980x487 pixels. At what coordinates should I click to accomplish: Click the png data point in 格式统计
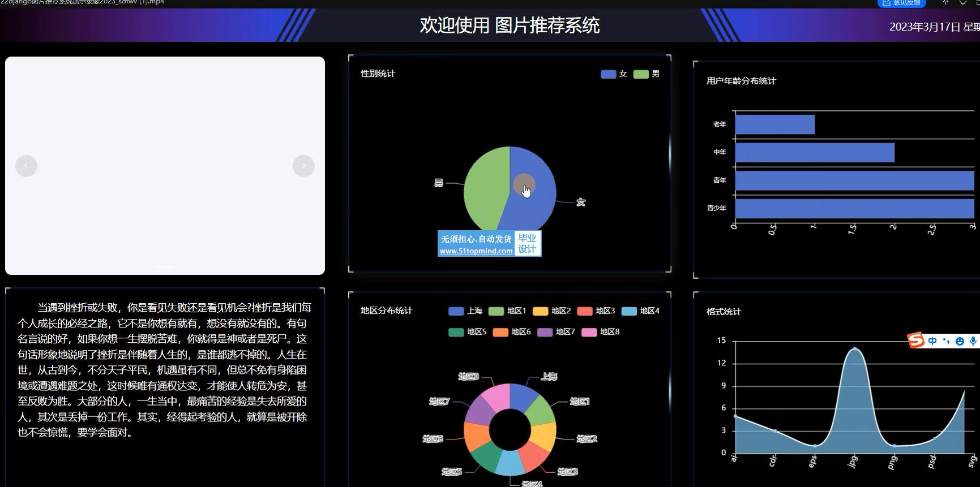click(895, 446)
